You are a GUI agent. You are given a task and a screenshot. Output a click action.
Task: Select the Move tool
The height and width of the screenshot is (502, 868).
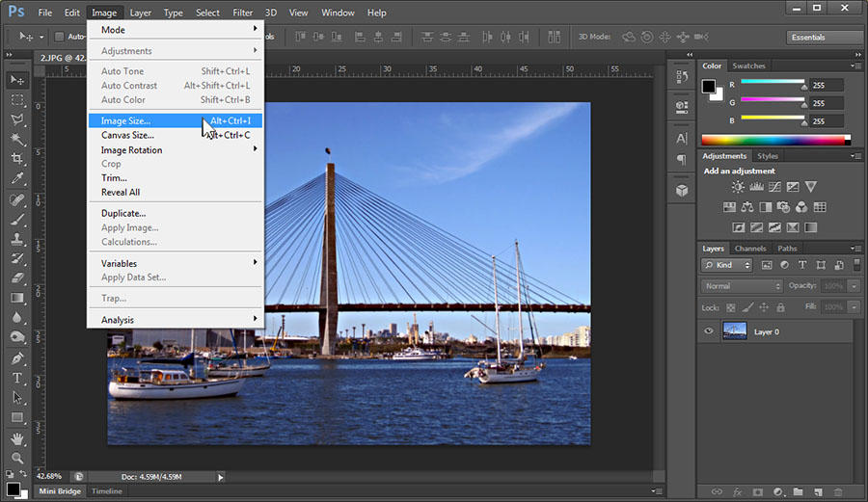point(17,80)
